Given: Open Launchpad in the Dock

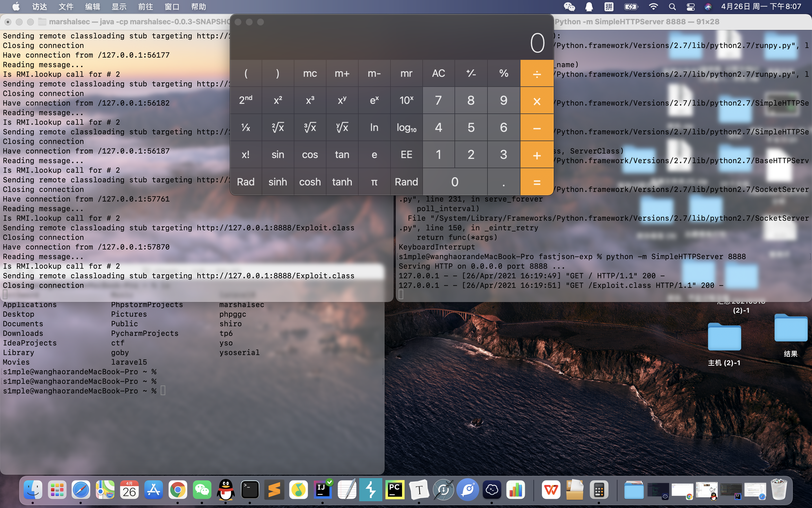Looking at the screenshot, I should pyautogui.click(x=57, y=490).
